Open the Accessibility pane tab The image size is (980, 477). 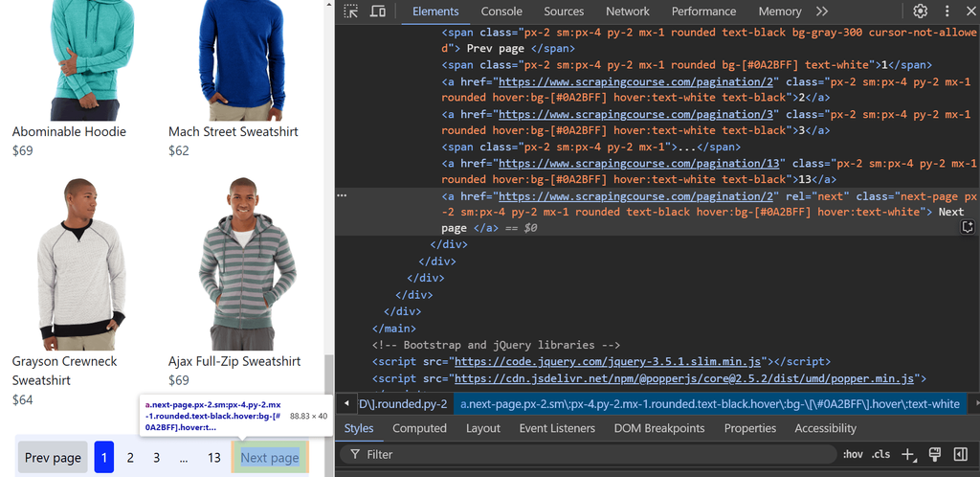click(825, 428)
